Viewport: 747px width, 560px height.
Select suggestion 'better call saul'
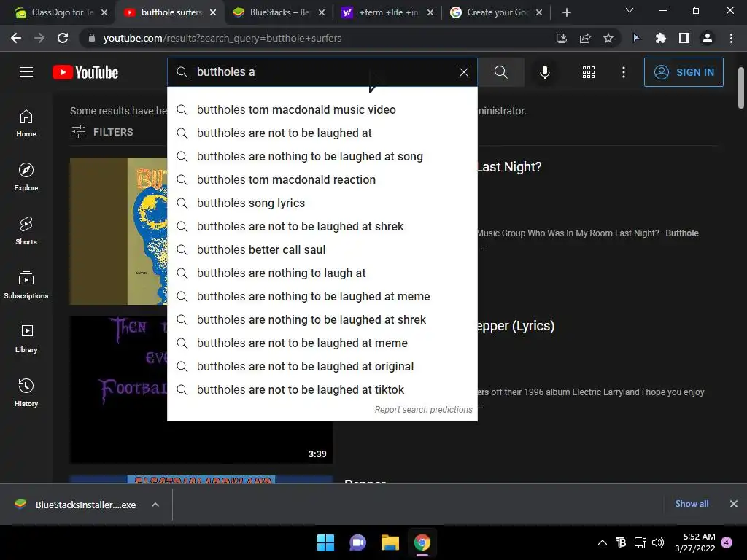pyautogui.click(x=322, y=249)
